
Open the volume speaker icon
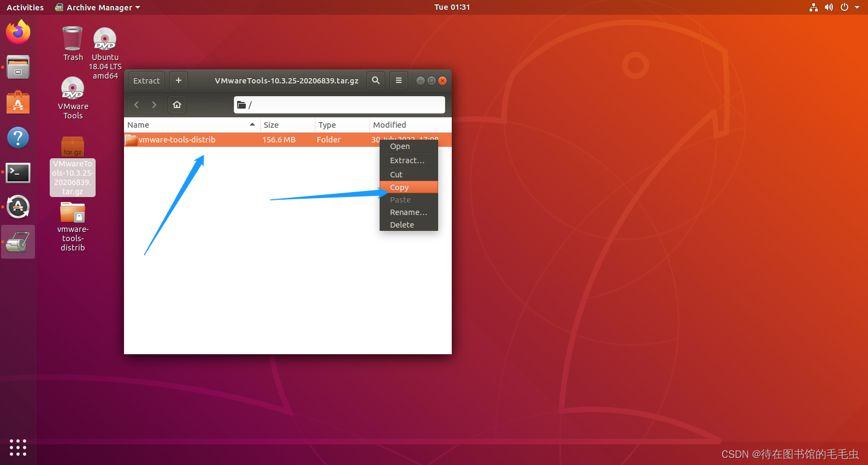tap(829, 7)
